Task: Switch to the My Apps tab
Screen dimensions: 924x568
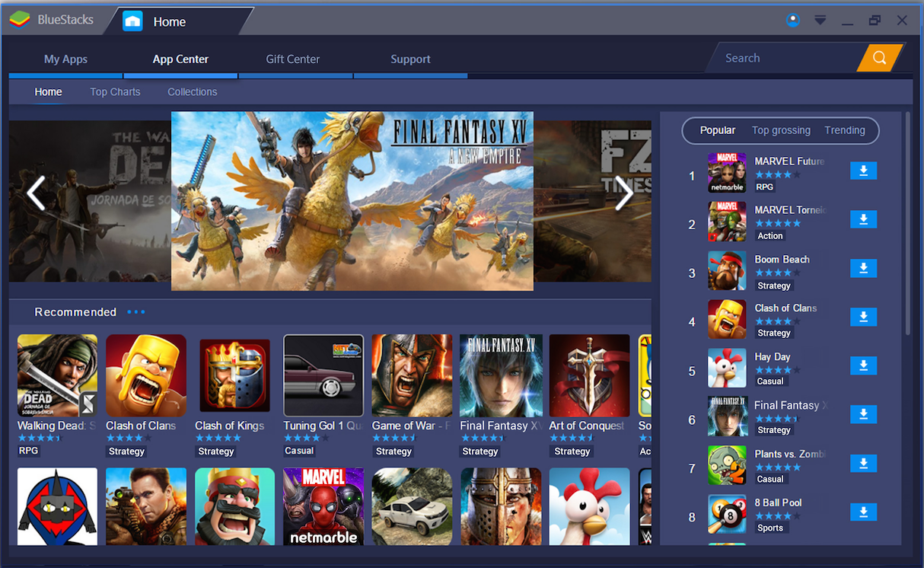Action: pyautogui.click(x=65, y=59)
